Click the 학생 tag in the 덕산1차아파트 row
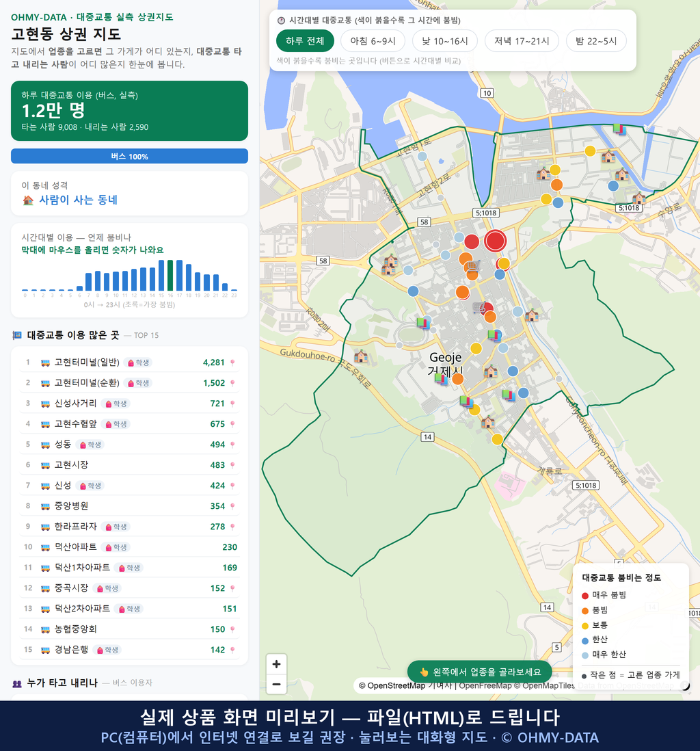The height and width of the screenshot is (751, 700). click(x=129, y=568)
